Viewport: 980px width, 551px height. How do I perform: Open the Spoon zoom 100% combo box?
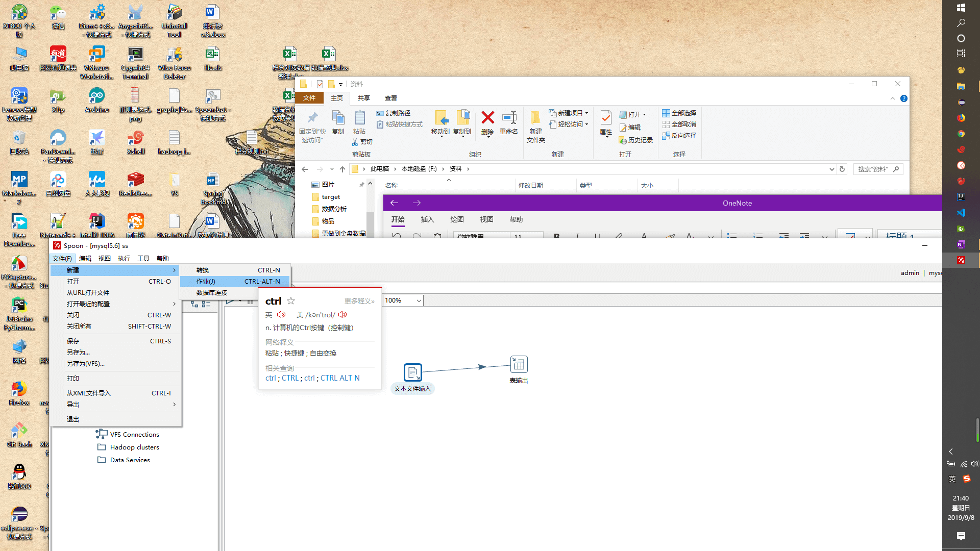(x=403, y=300)
